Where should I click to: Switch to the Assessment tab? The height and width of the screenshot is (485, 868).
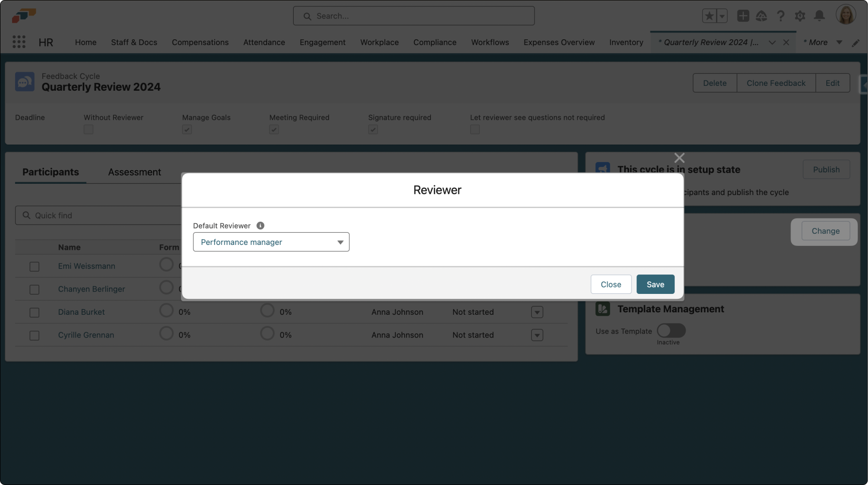[x=134, y=172]
